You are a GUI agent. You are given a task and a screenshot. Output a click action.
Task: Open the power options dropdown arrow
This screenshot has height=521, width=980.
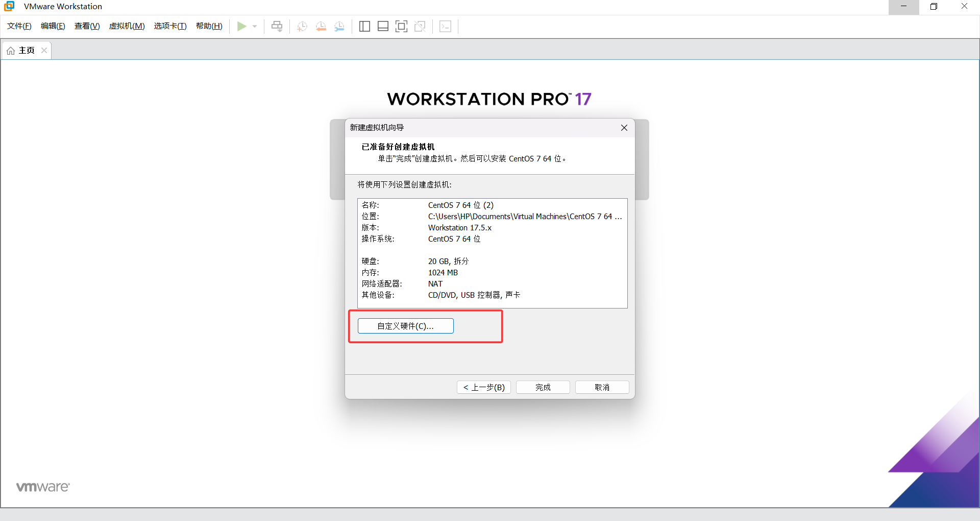[x=255, y=27]
